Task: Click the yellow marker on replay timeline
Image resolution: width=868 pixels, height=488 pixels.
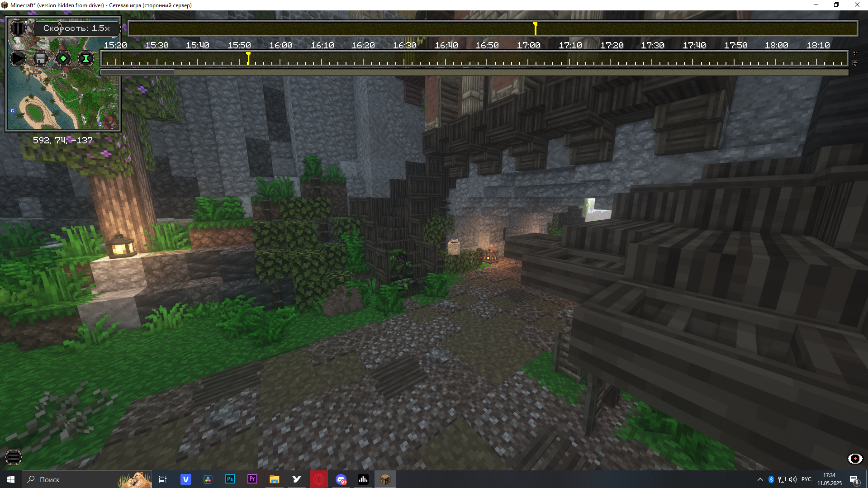Action: (535, 28)
